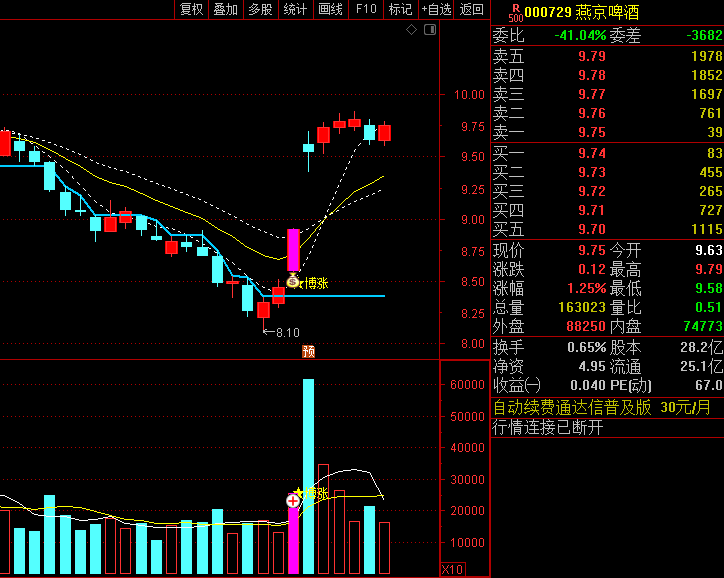Click the 净资 value 4.95
This screenshot has height=578, width=724.
click(x=592, y=367)
